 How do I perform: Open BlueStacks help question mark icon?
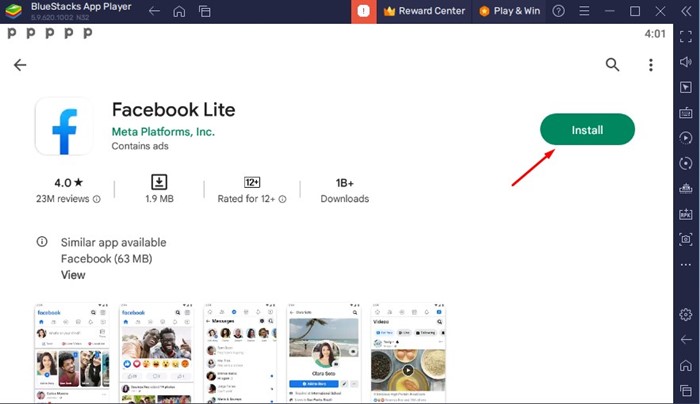point(558,11)
